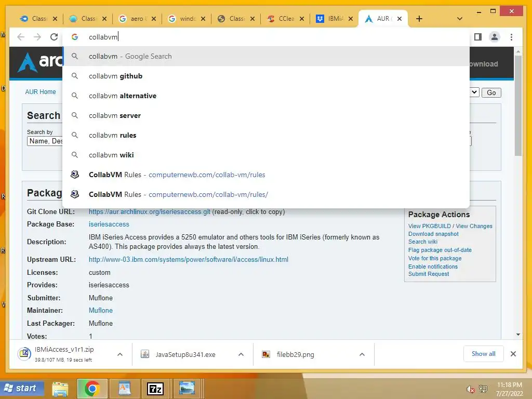Screen dimensions: 532x399
Task: Expand options for filebb29.png download
Action: pos(362,354)
